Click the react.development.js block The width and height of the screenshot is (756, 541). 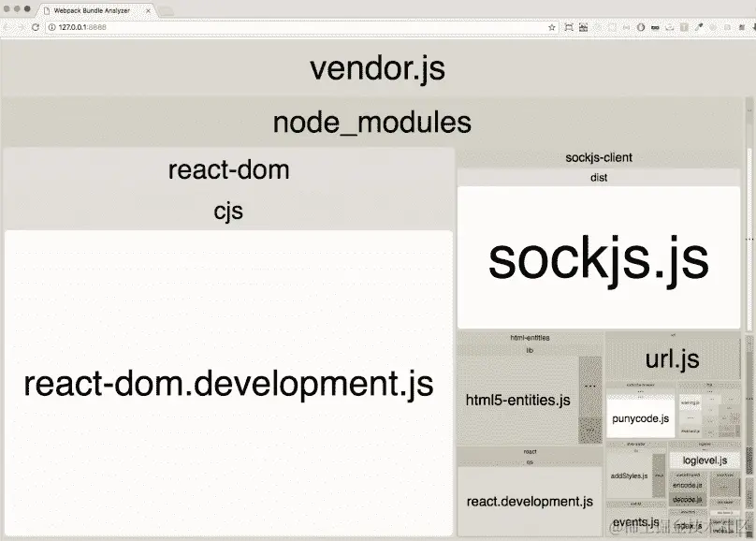[530, 502]
